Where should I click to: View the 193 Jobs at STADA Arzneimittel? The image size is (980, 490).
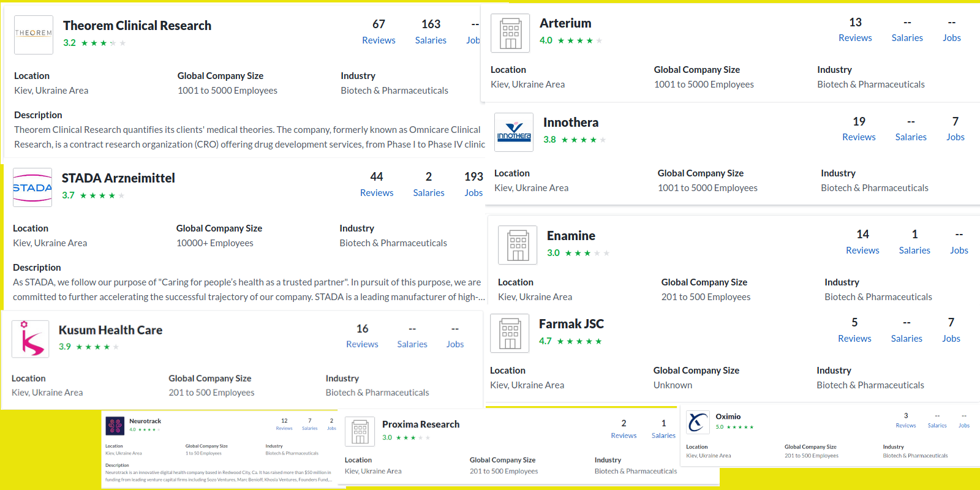tap(473, 184)
